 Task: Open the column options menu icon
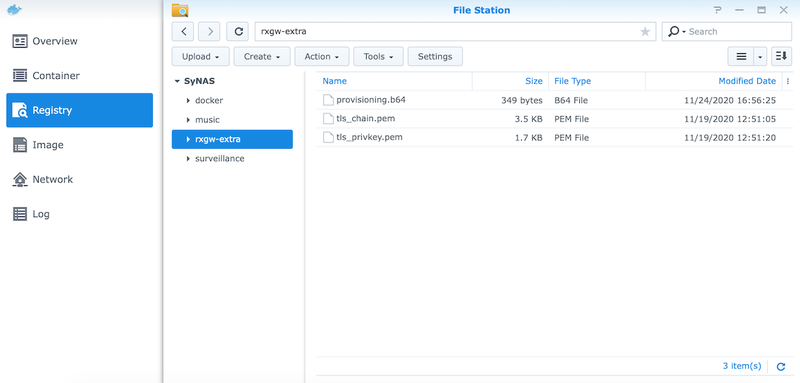[x=788, y=81]
